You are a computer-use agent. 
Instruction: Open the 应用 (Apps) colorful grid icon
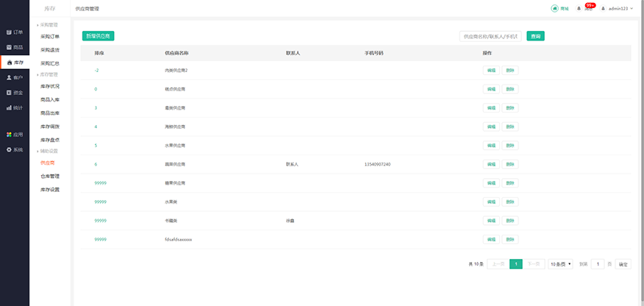(x=10, y=135)
